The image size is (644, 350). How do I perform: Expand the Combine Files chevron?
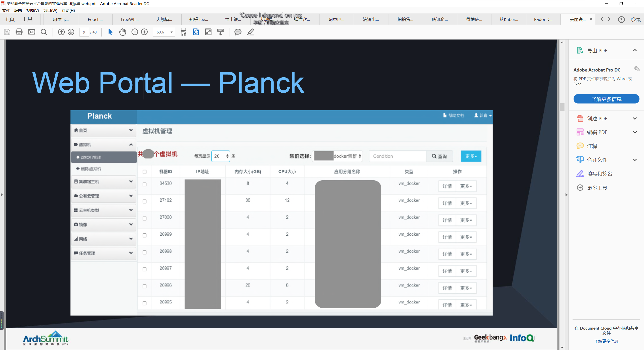click(635, 160)
